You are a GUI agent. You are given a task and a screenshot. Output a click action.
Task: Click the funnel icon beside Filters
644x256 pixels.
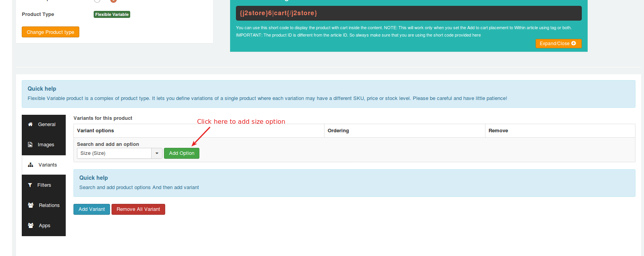click(30, 185)
